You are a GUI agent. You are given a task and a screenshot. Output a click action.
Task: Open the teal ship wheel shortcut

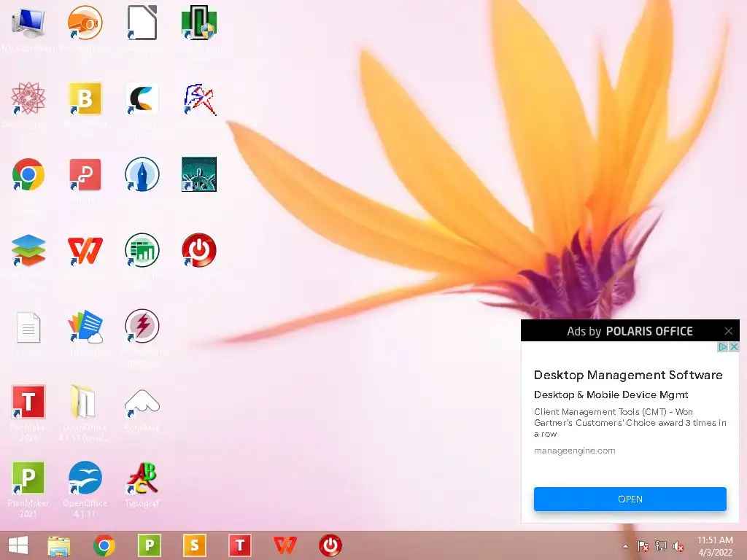coord(199,174)
